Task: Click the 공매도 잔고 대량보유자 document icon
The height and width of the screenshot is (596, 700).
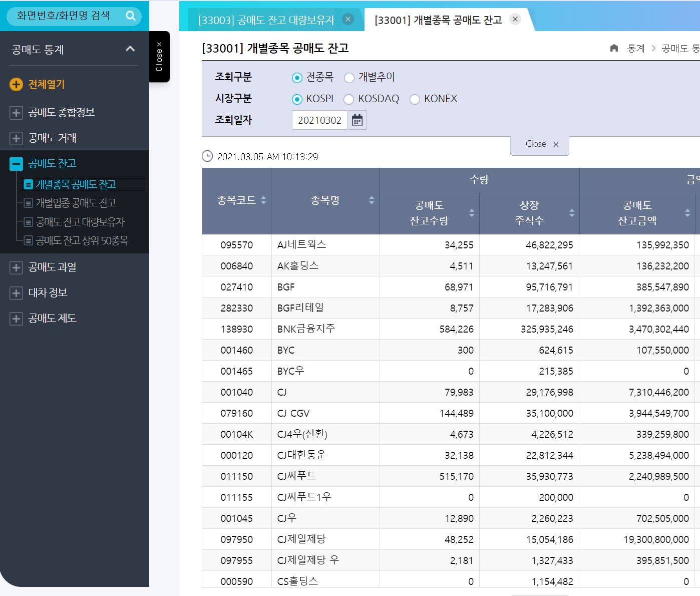Action: pos(29,222)
